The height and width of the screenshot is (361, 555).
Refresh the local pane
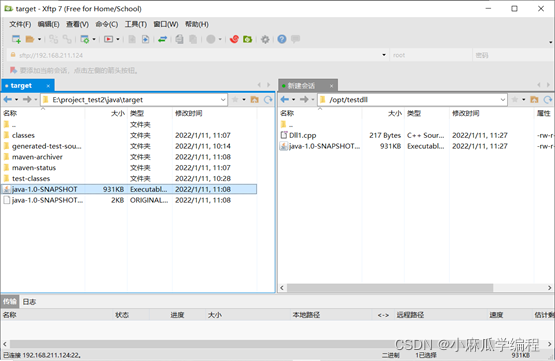268,100
